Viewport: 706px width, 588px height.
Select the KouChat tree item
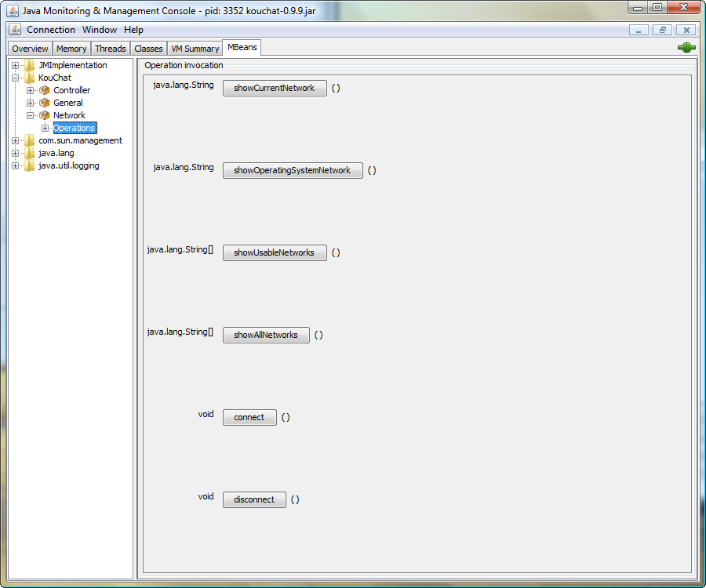[x=55, y=78]
